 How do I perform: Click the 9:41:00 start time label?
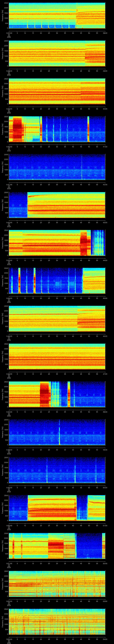coord(9,184)
